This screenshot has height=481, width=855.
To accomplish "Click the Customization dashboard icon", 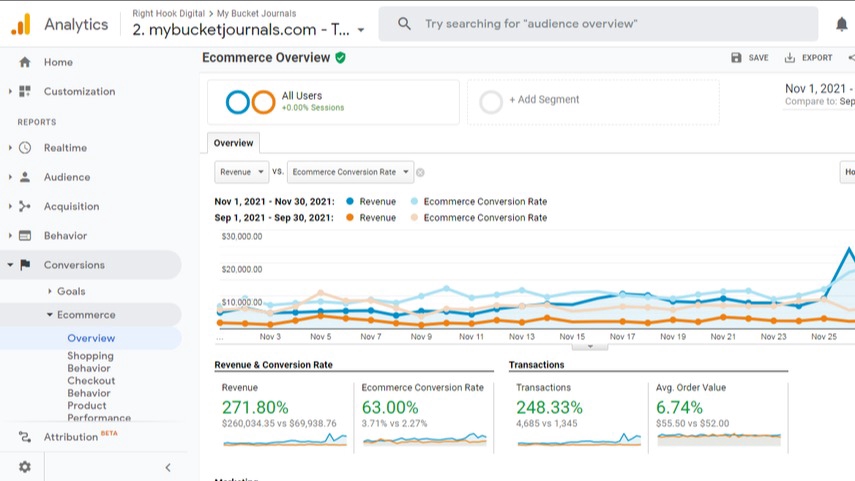I will pos(25,91).
